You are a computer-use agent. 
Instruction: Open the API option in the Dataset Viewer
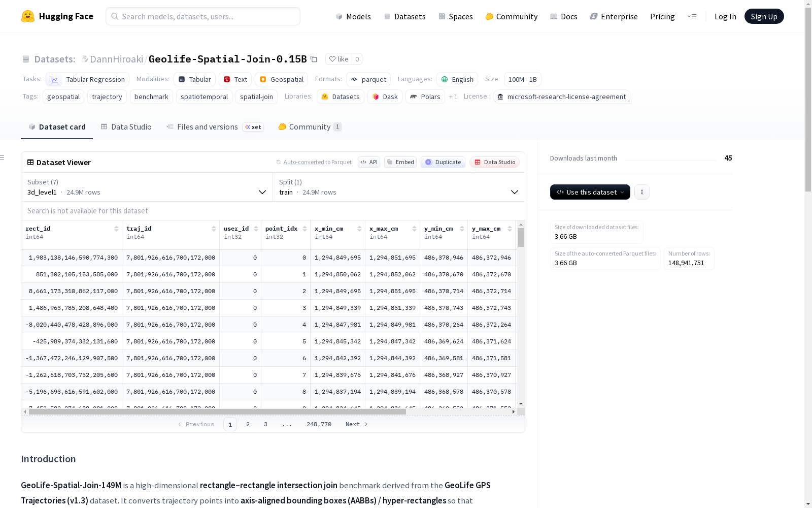point(369,162)
